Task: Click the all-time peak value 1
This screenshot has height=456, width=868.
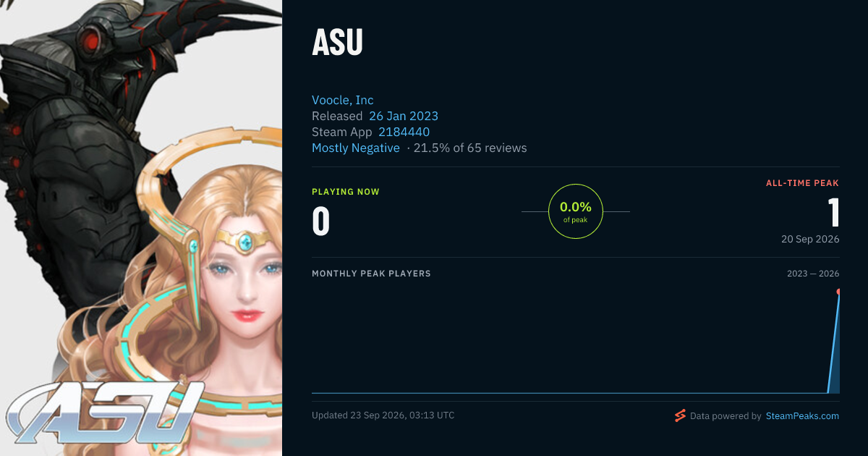Action: coord(833,214)
